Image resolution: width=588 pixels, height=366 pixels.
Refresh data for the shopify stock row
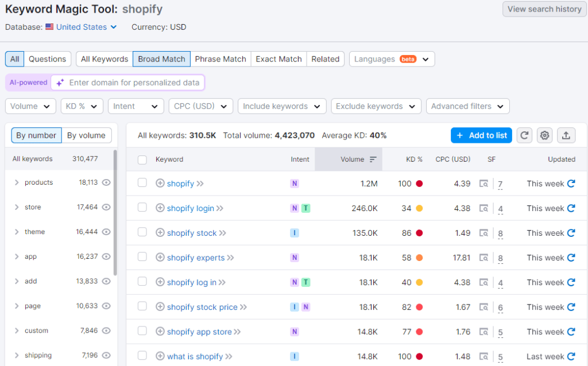pos(571,233)
